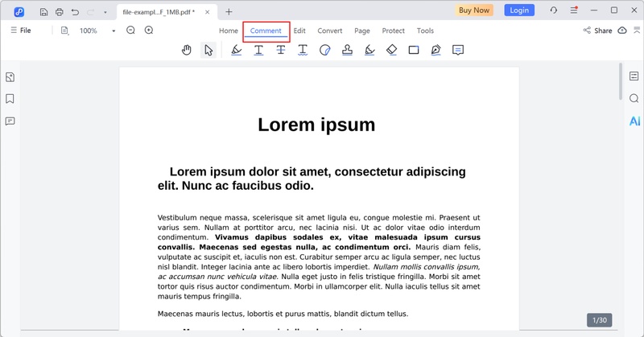Open the Bookmarks panel in left sidebar
The width and height of the screenshot is (644, 337).
click(10, 99)
